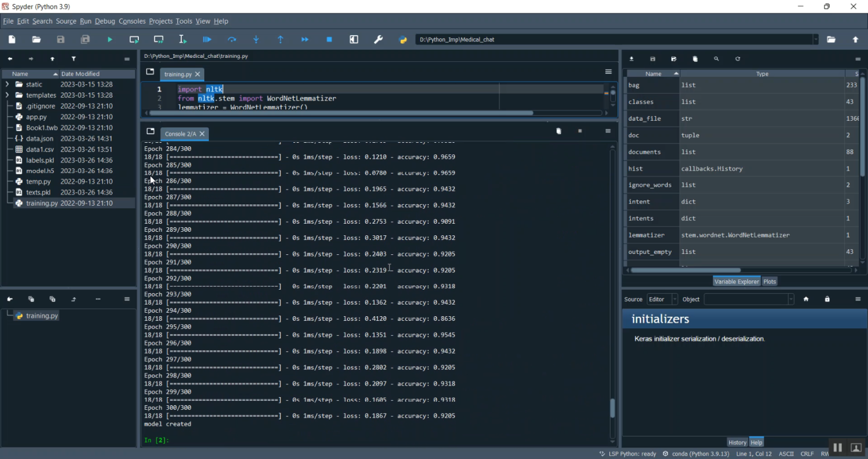Click conda (Python 3.9.13) in status bar
This screenshot has height=459, width=868.
coord(695,454)
